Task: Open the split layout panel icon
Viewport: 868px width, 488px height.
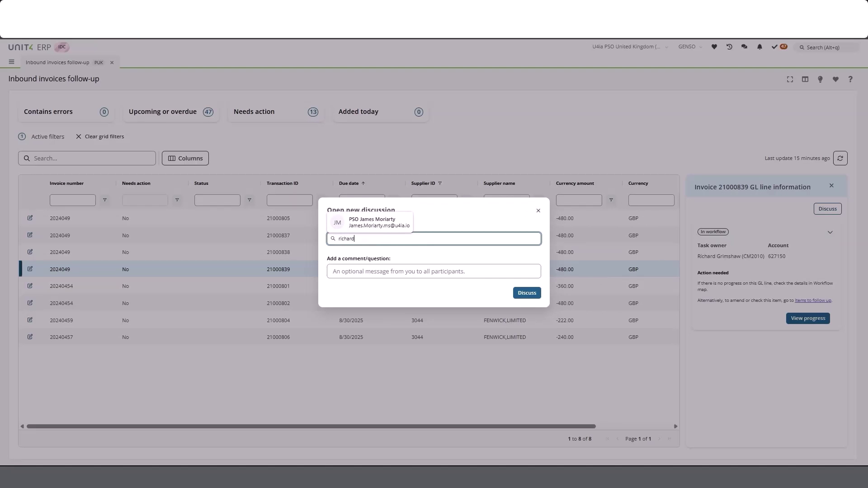Action: click(805, 79)
